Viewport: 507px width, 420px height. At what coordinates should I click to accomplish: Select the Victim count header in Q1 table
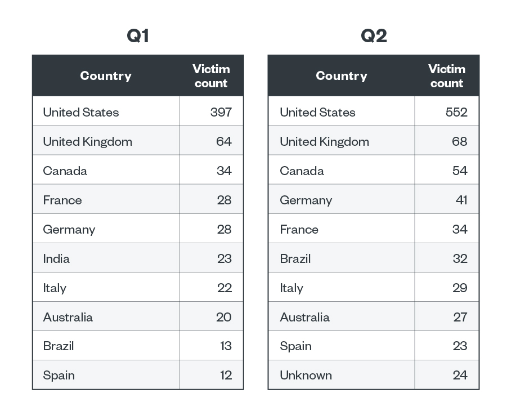pyautogui.click(x=211, y=76)
